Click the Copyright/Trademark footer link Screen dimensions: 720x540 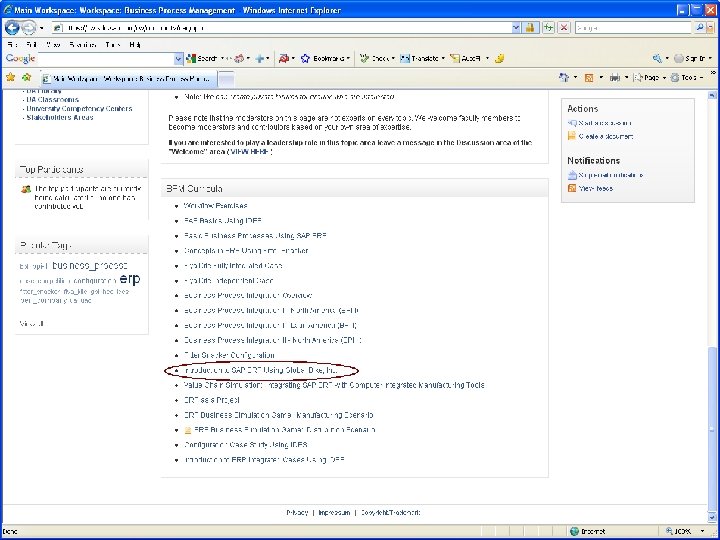(390, 512)
